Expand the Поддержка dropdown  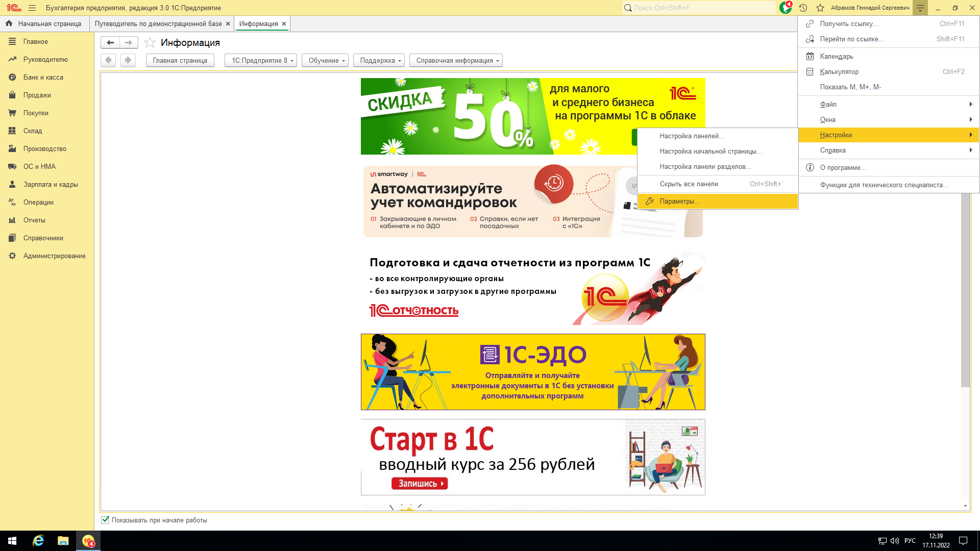(x=379, y=60)
